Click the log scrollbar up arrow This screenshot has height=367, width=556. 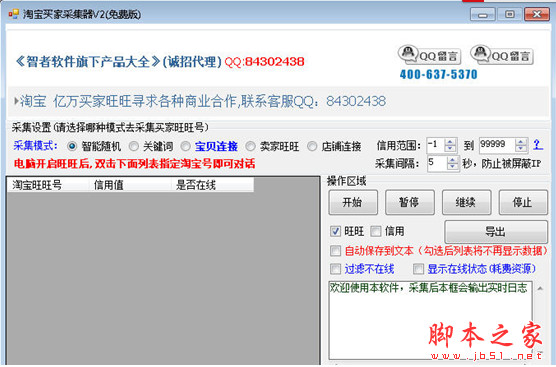(x=540, y=288)
